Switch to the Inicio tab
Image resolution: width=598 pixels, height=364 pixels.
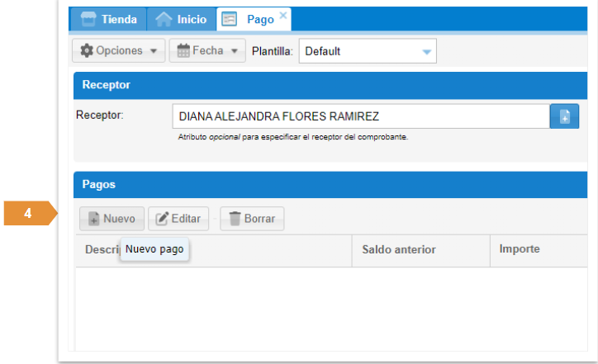181,19
